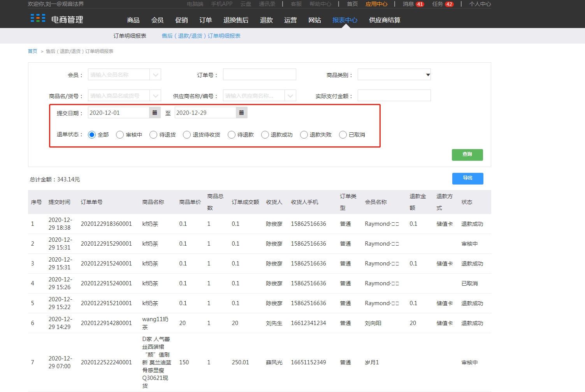Open 手机APP link in top bar
The height and width of the screenshot is (392, 585).
click(222, 4)
